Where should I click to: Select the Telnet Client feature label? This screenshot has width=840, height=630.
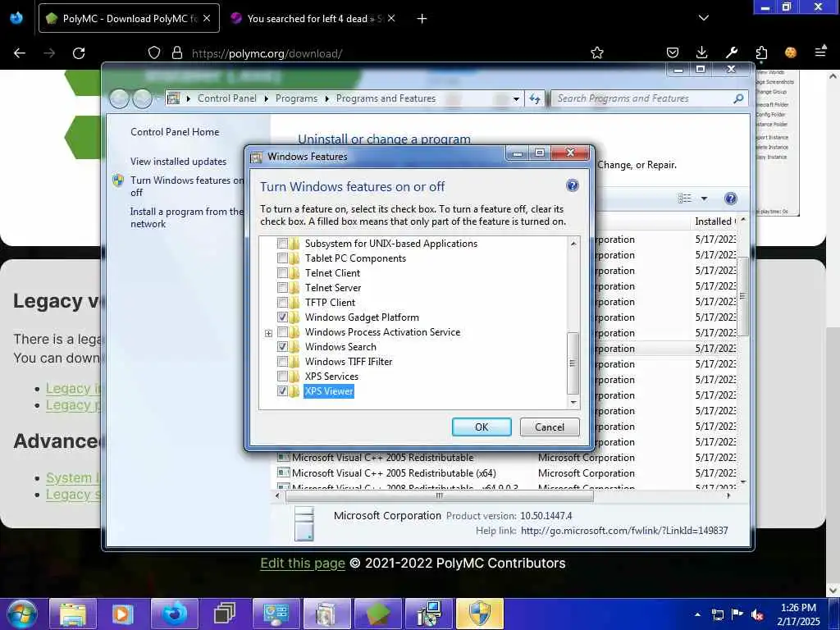pyautogui.click(x=332, y=273)
